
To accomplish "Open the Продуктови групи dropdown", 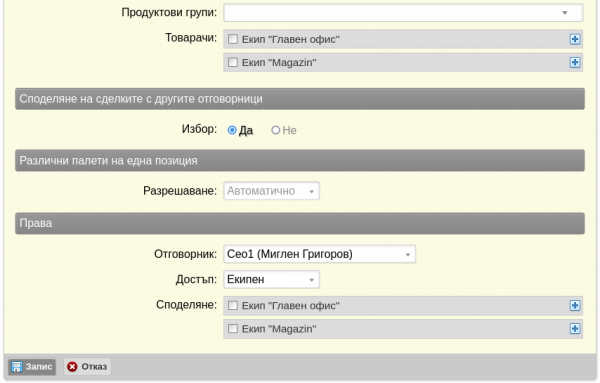I will point(403,13).
